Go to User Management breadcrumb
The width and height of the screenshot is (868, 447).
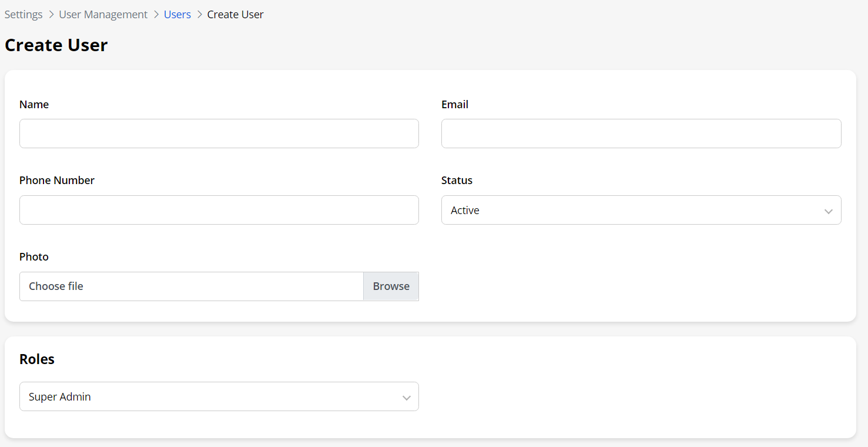click(103, 15)
